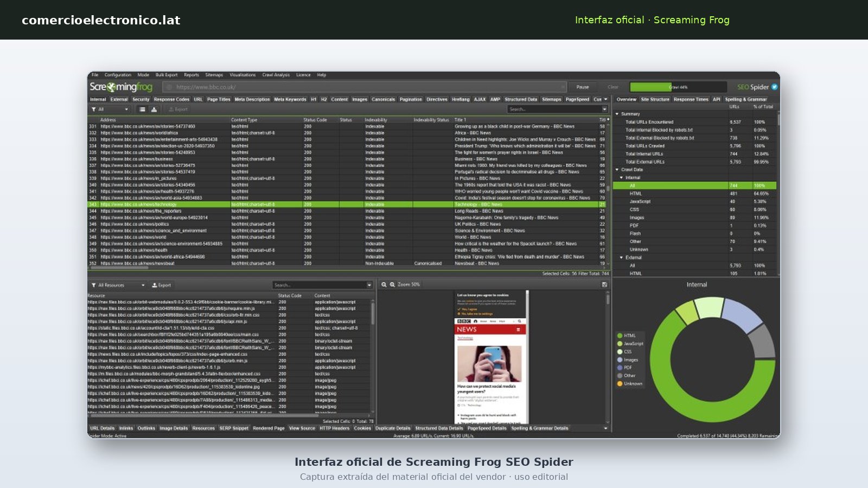The height and width of the screenshot is (488, 868).
Task: Click the Export button in resources pane
Action: click(162, 285)
